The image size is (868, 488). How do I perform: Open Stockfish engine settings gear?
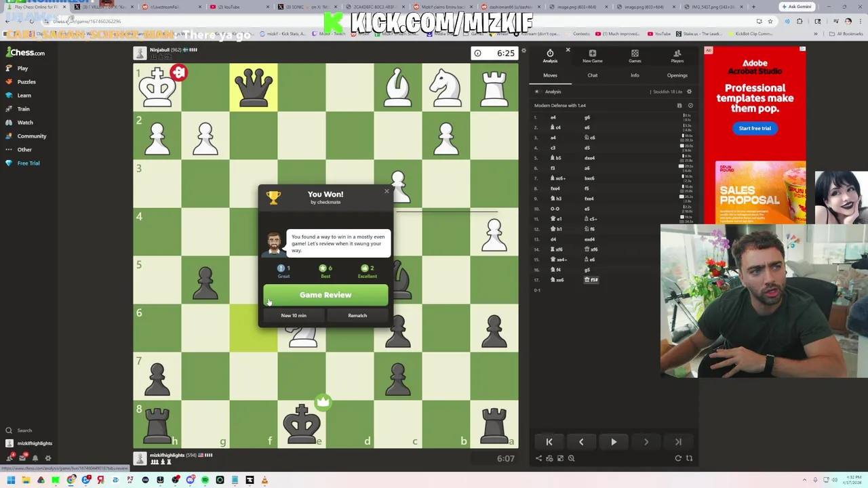point(689,91)
